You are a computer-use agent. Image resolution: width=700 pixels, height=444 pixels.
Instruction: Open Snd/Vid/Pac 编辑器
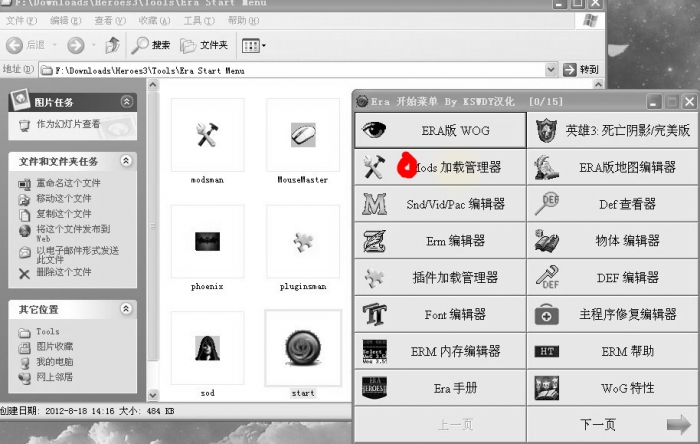440,204
